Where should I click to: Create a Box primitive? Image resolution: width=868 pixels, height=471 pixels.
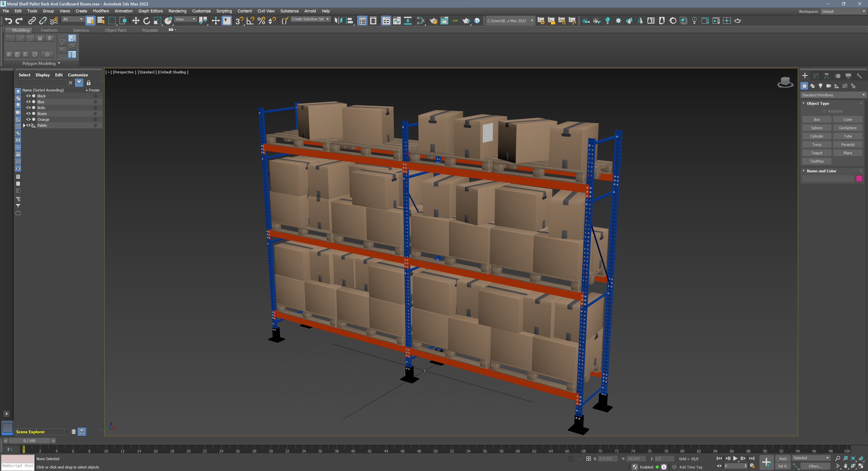[x=816, y=120]
